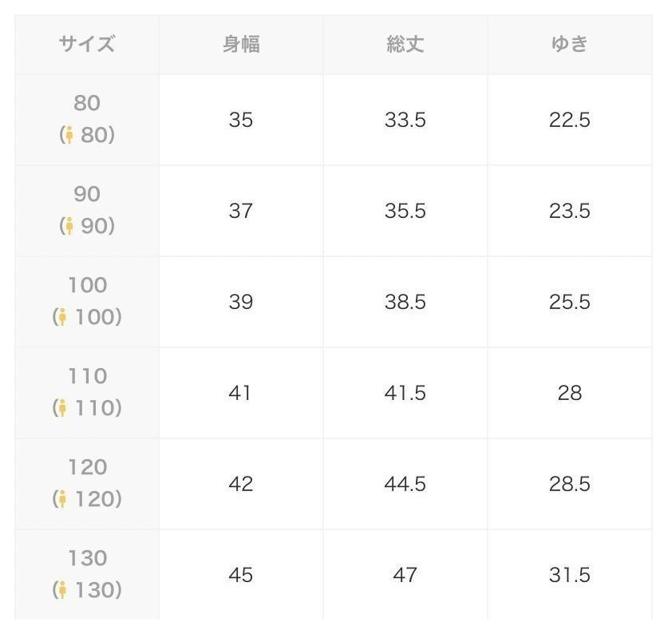Click the 総丈 value 44.5 cell
The image size is (672, 622).
click(405, 484)
